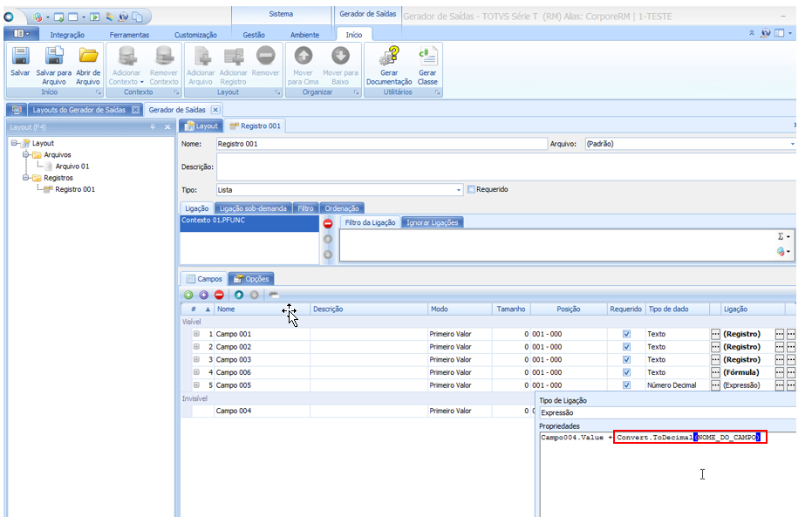
Task: Select Registro 001 in the tree
Action: pos(75,189)
